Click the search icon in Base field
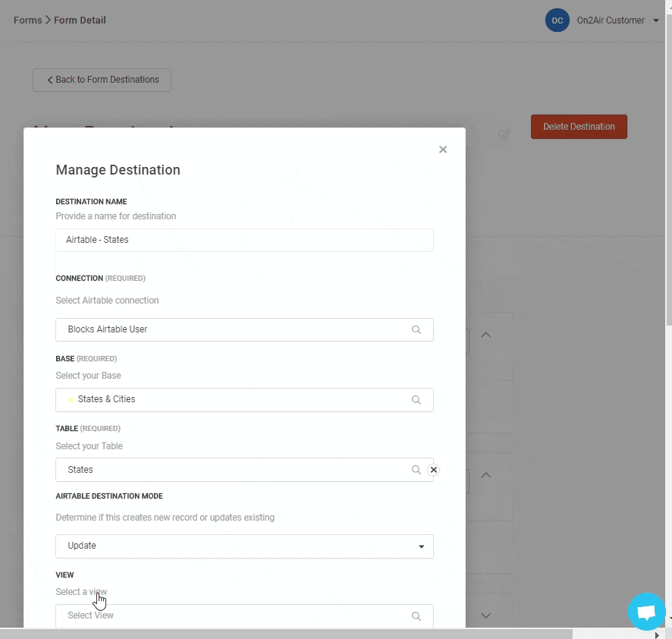 [416, 400]
